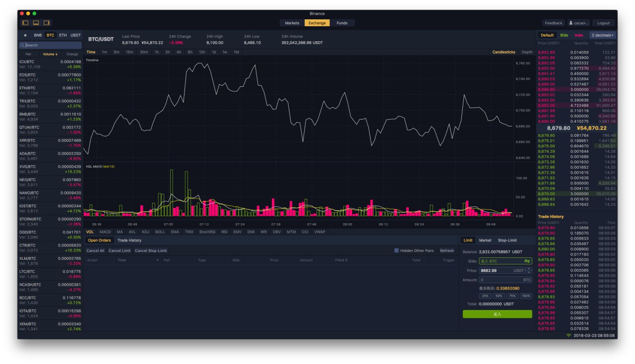The image size is (635, 364).
Task: Switch to the Open Orders tab
Action: pos(100,241)
